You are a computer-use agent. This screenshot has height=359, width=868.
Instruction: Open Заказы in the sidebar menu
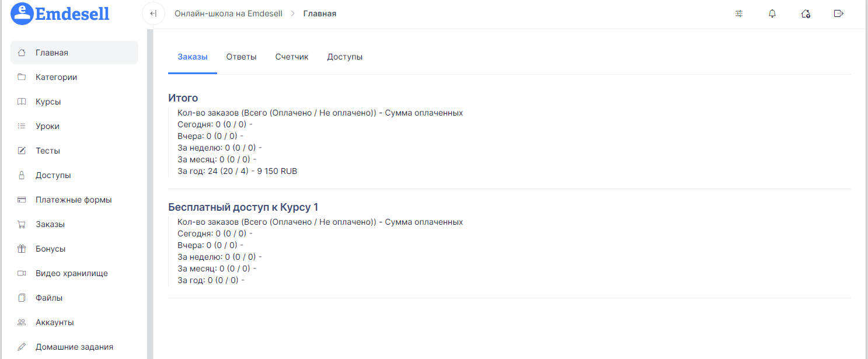tap(50, 224)
